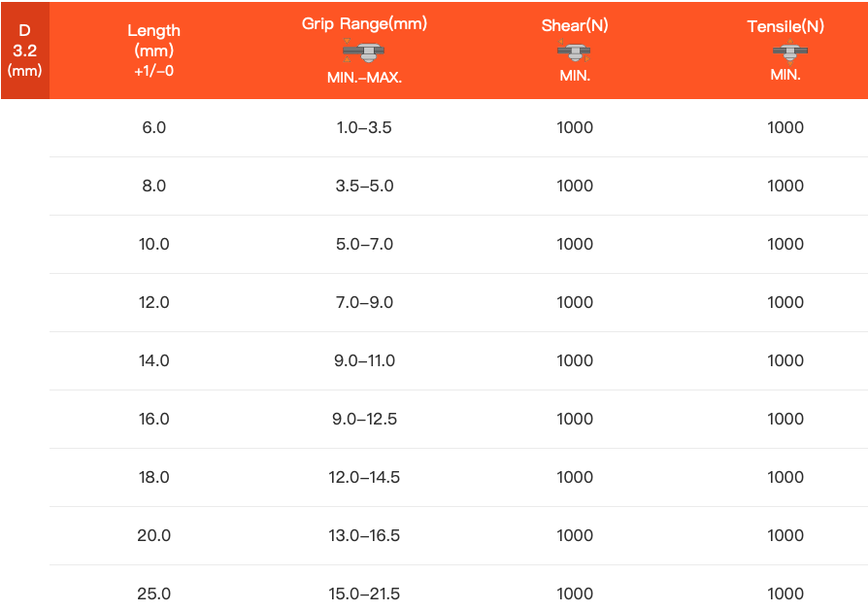The height and width of the screenshot is (611, 868).
Task: Select the 16.0 length cell
Action: pyautogui.click(x=154, y=419)
